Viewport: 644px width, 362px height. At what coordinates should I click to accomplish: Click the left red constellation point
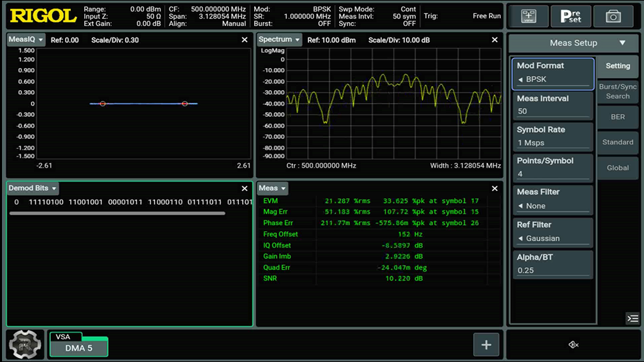coord(103,104)
